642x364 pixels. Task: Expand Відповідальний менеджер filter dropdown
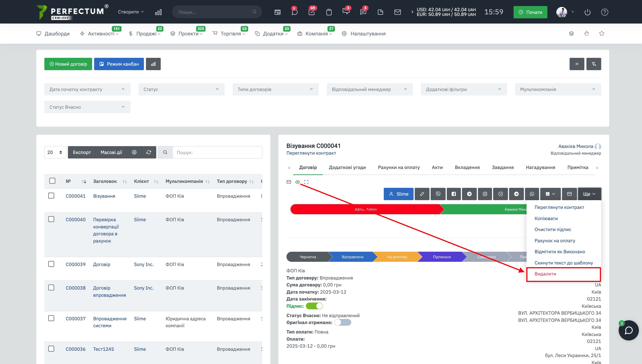pyautogui.click(x=369, y=89)
